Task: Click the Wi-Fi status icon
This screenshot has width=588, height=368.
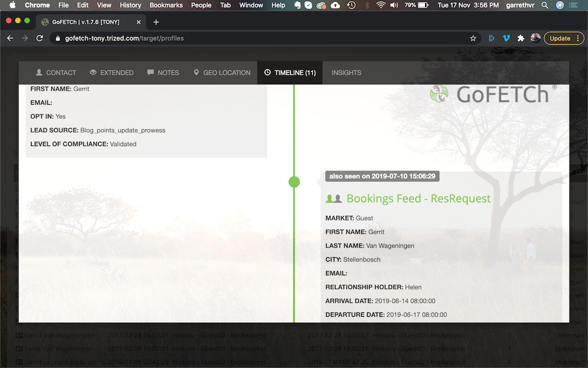Action: [x=381, y=5]
